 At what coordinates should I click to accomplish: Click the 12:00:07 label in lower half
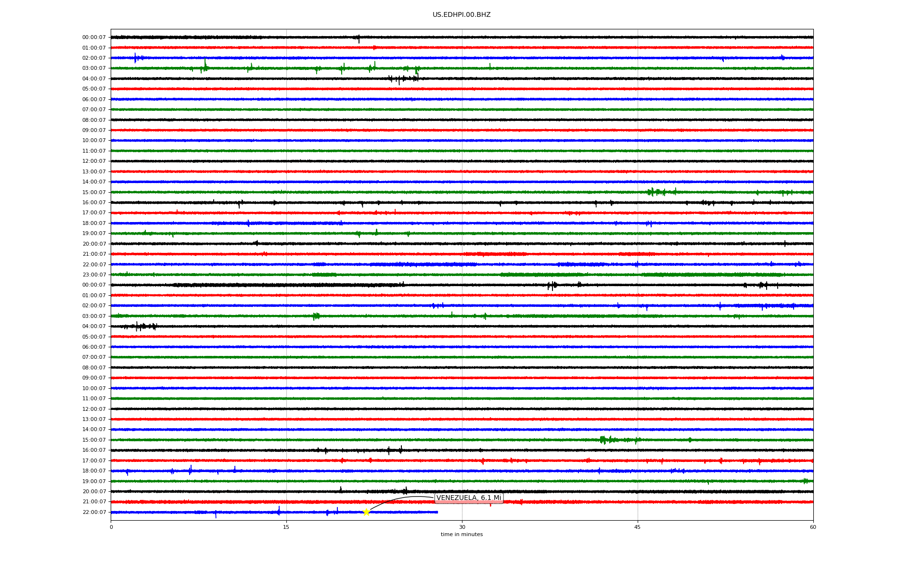[x=94, y=409]
